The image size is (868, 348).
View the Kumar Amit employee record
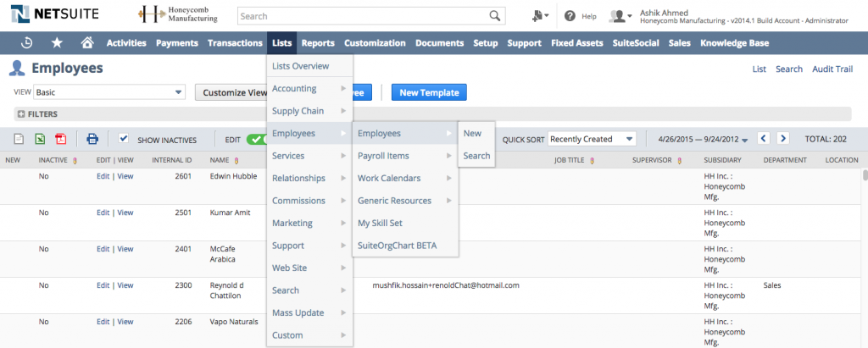[125, 213]
